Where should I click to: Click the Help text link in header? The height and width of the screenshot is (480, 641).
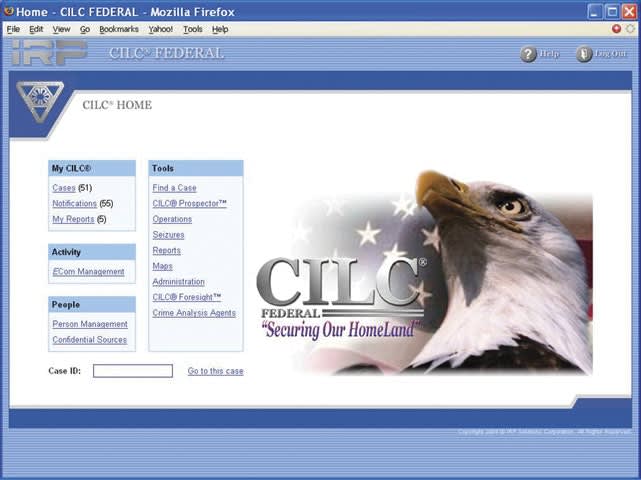point(549,54)
